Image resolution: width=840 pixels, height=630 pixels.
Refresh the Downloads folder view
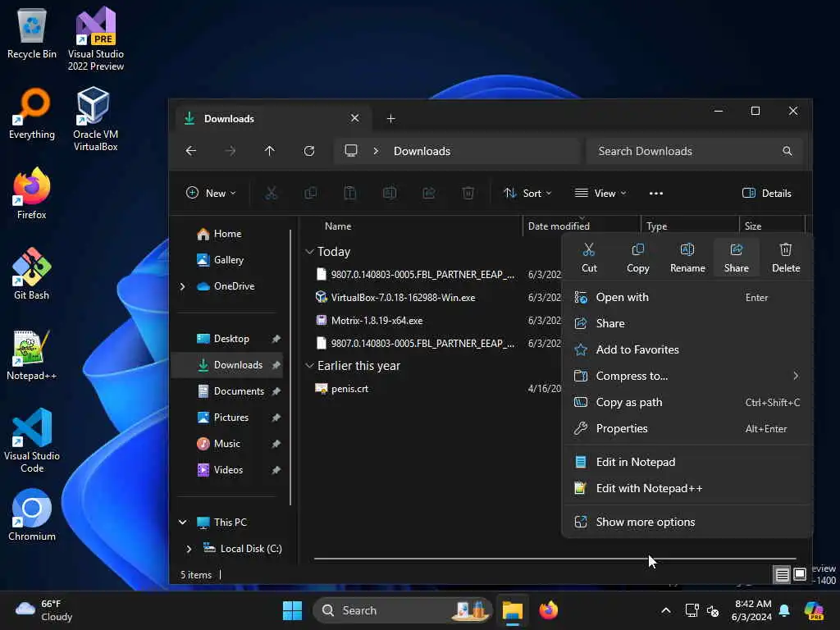pos(309,151)
